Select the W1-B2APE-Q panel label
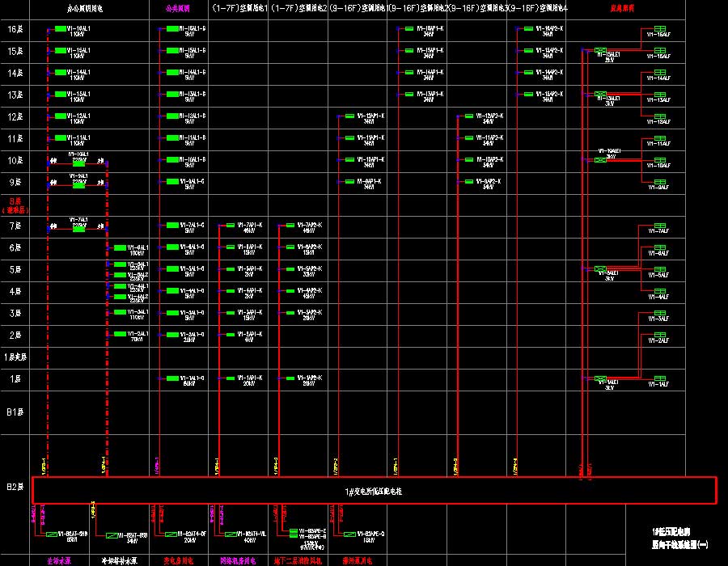 tap(370, 537)
